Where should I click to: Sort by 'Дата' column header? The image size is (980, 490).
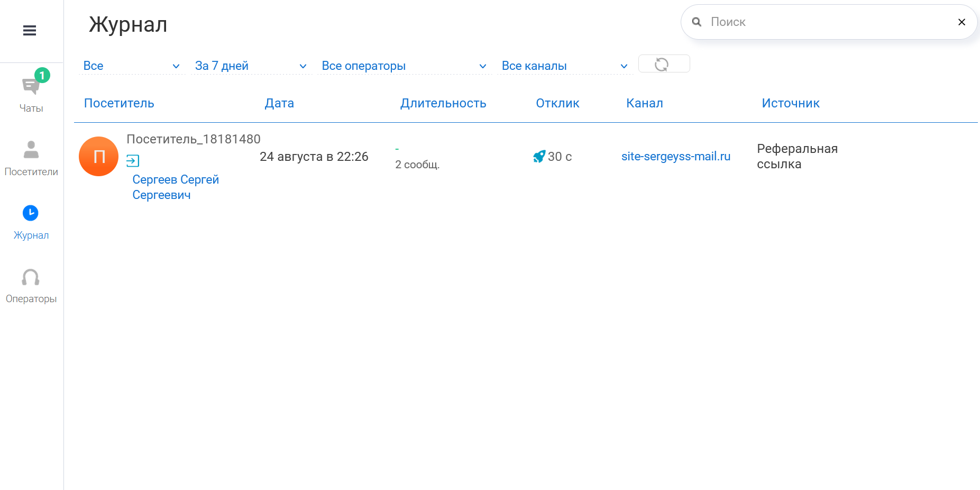point(279,103)
